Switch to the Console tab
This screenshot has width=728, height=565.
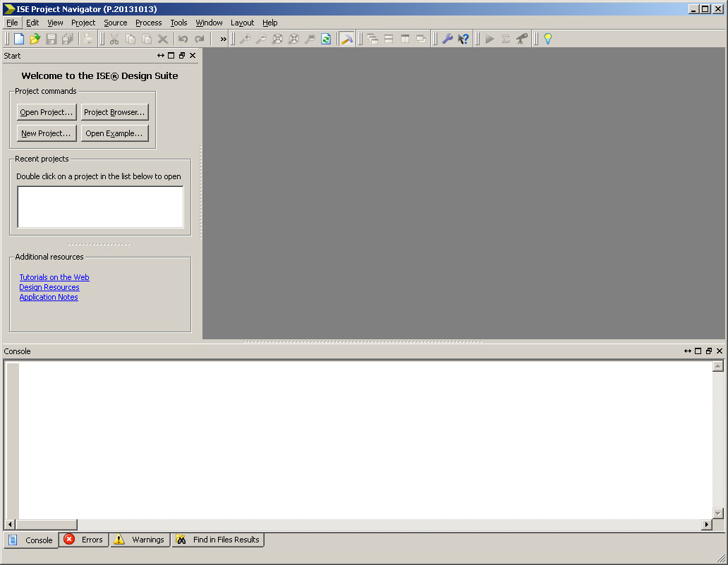(x=31, y=540)
